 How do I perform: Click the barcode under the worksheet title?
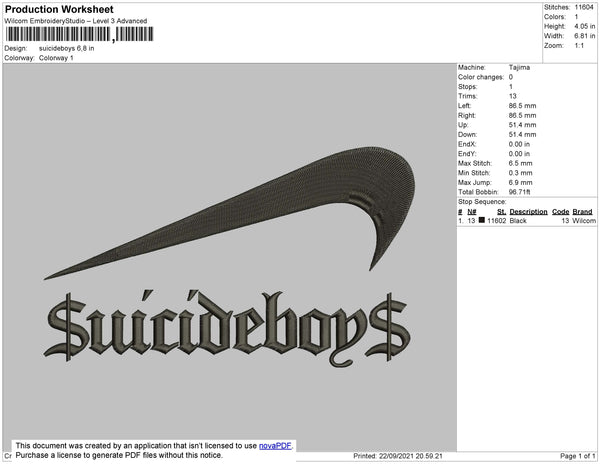tap(79, 34)
